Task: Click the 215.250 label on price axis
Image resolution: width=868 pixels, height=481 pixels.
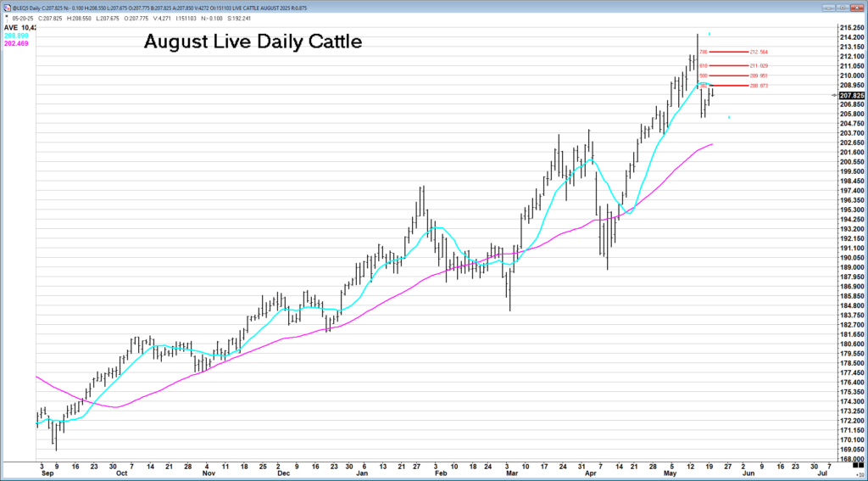Action: (x=851, y=28)
